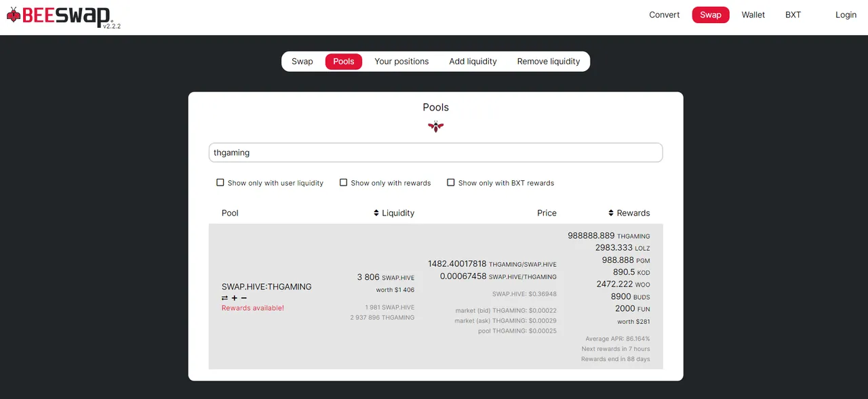
Task: Enable Show only with BXT rewards
Action: point(450,182)
